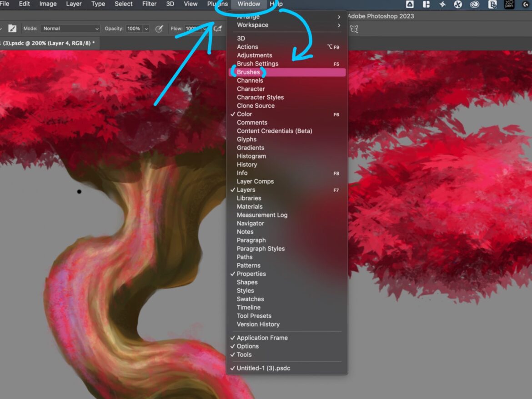532x399 pixels.
Task: Open Brush Settings from the Window menu
Action: point(257,64)
